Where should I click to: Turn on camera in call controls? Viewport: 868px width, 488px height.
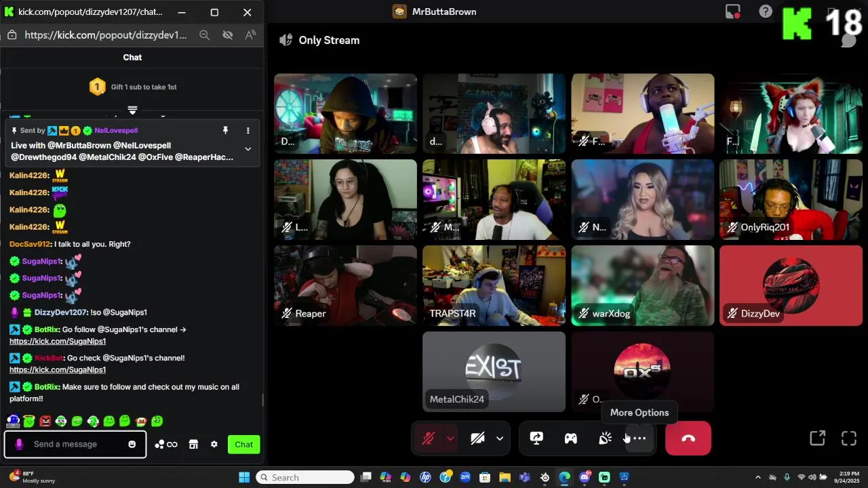tap(477, 439)
